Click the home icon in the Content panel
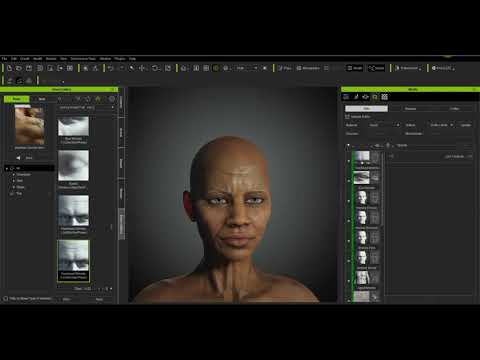Viewport: 480px width, 360px height. 98,99
